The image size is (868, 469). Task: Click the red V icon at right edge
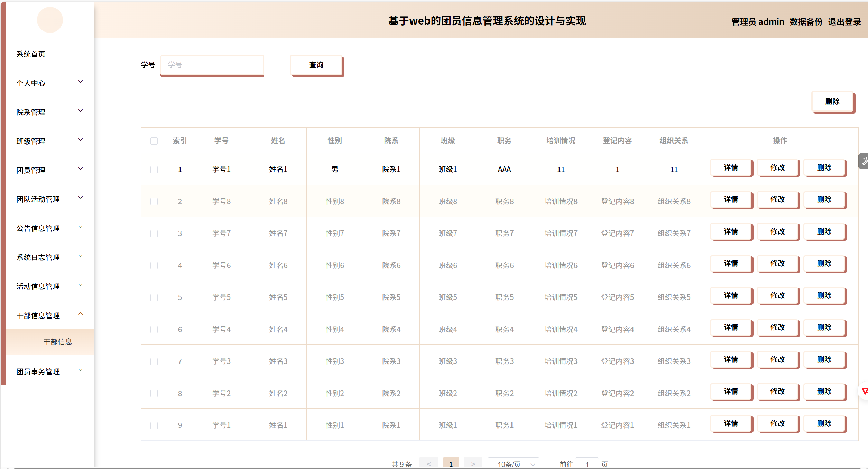[x=864, y=391]
